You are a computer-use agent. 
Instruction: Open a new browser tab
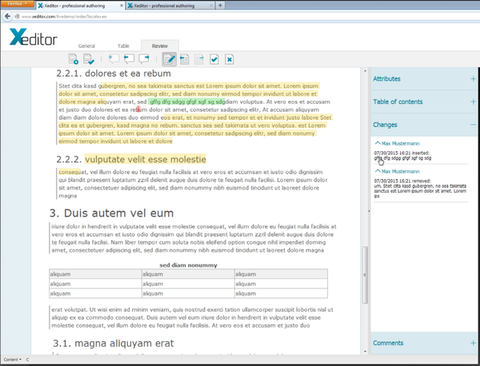tap(220, 5)
